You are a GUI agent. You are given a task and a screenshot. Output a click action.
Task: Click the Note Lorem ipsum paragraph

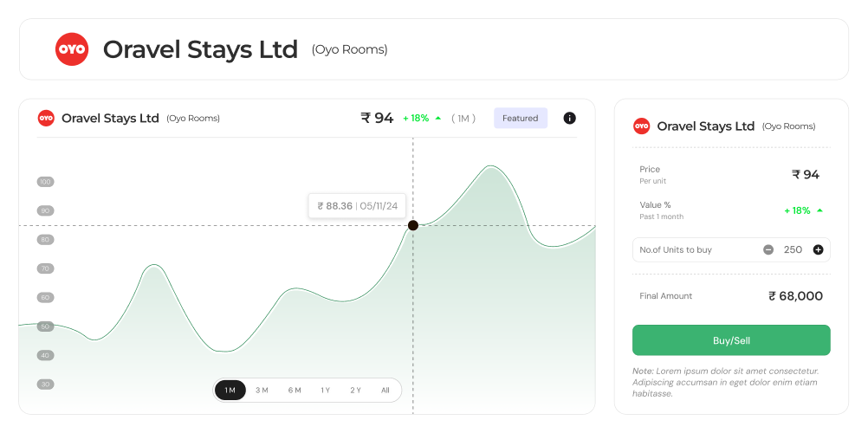tap(725, 382)
